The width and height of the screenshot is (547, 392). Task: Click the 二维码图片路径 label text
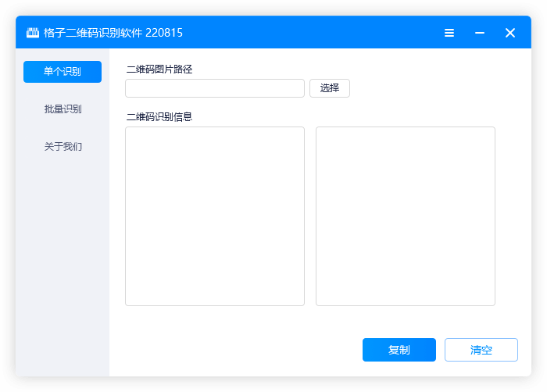[x=159, y=69]
